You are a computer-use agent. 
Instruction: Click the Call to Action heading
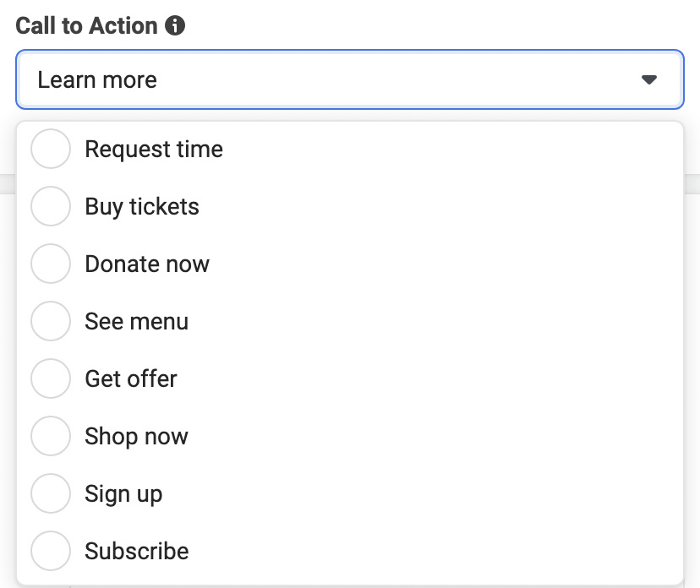pyautogui.click(x=86, y=25)
